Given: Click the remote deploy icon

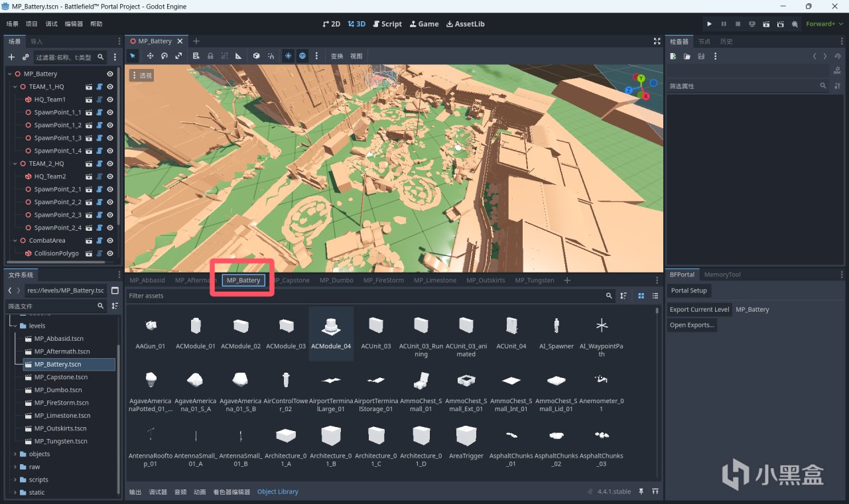Looking at the screenshot, I should [x=751, y=24].
